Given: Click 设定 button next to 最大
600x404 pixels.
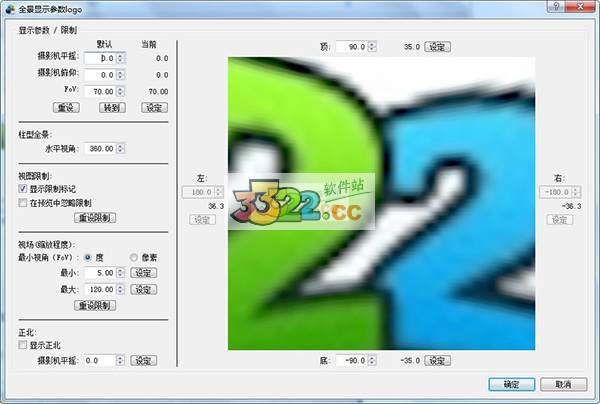Looking at the screenshot, I should click(x=144, y=289).
